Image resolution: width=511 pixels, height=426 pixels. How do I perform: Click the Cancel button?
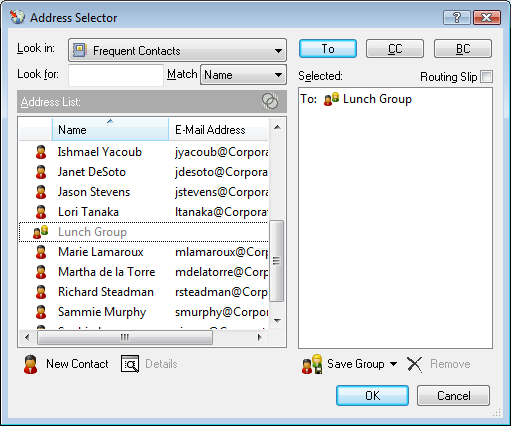(x=454, y=396)
